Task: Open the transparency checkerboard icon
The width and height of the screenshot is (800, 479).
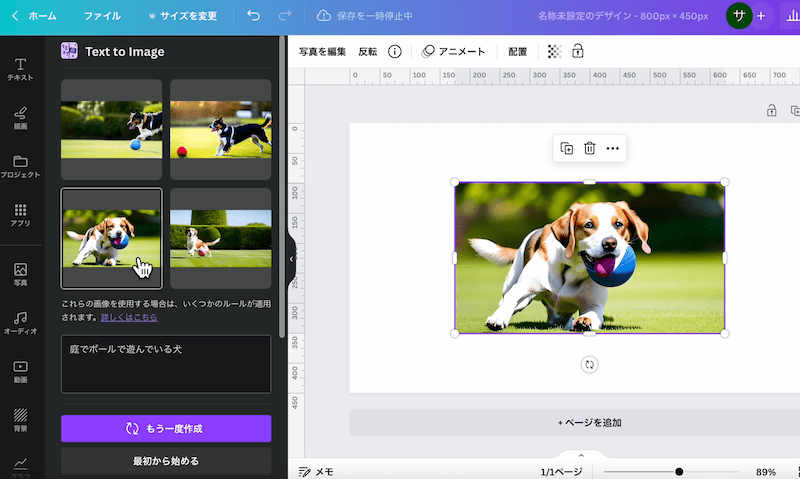Action: [x=555, y=52]
